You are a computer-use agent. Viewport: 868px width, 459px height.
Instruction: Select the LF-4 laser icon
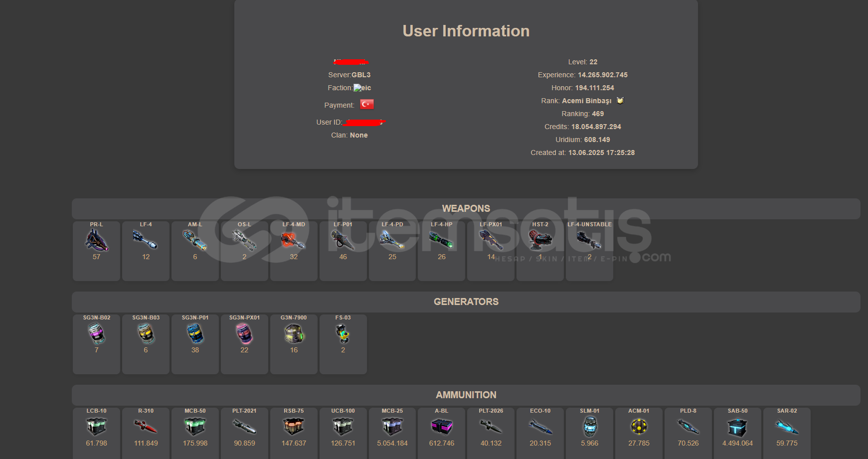[145, 240]
